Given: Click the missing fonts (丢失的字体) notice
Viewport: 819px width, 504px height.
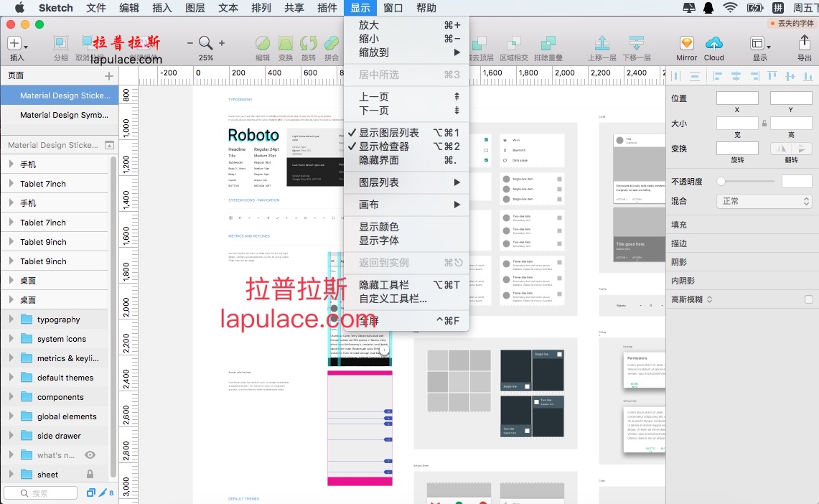Looking at the screenshot, I should [x=792, y=23].
